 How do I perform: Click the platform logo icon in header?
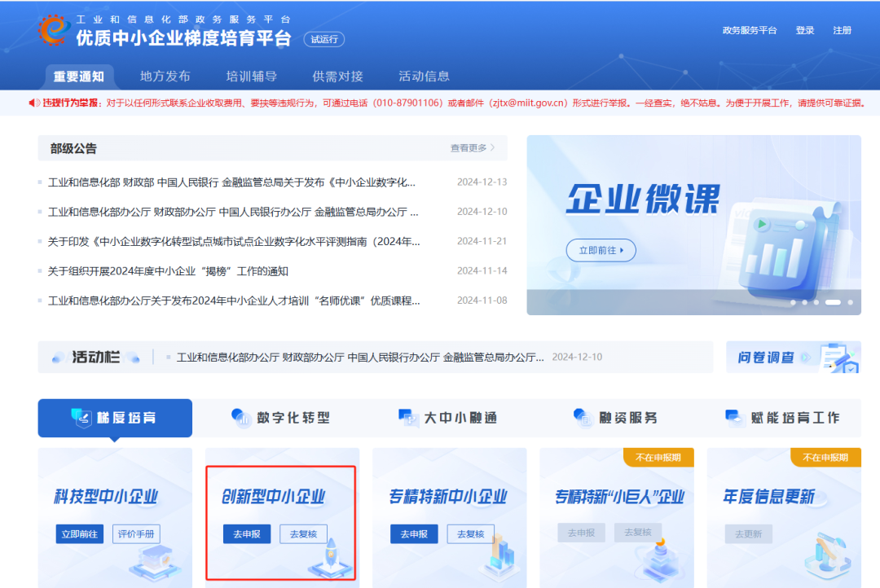point(53,31)
